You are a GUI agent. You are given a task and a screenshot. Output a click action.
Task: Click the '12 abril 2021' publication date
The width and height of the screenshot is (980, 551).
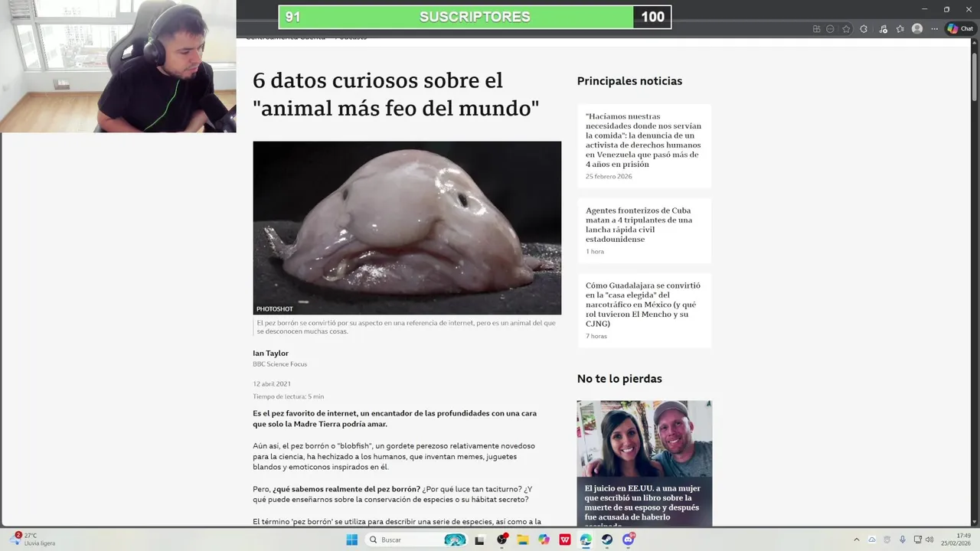click(x=272, y=384)
